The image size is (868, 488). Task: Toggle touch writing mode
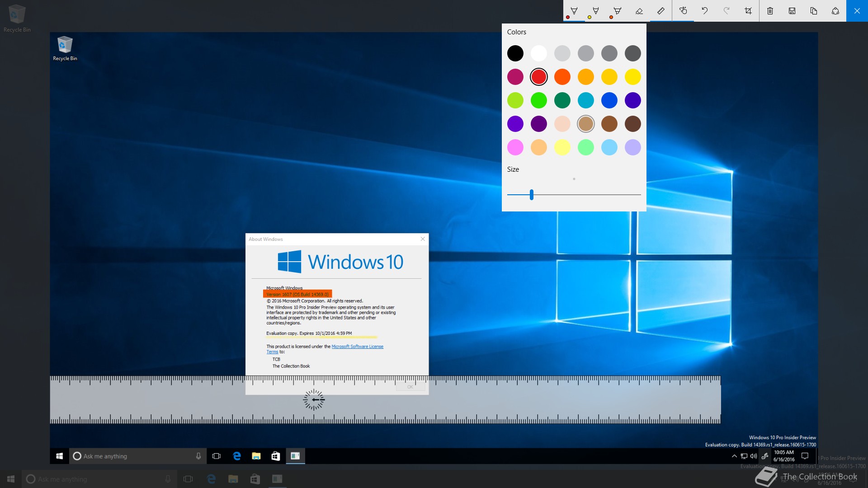[x=683, y=11]
